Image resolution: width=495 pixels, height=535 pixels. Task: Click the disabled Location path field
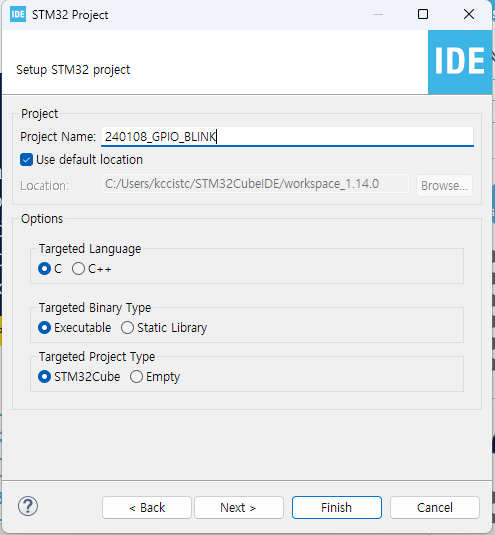[255, 184]
